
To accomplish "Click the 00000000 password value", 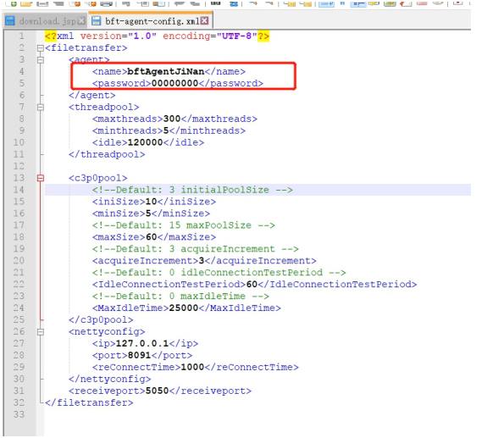I will pyautogui.click(x=174, y=83).
